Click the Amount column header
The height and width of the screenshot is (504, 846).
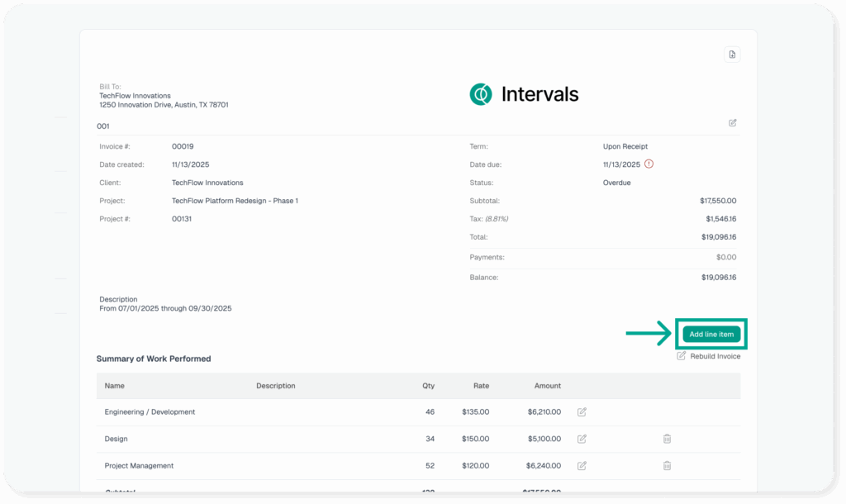pyautogui.click(x=547, y=386)
